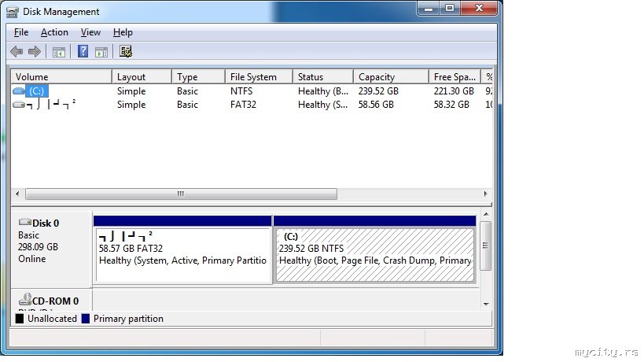Viewport: 644px width, 362px height.
Task: Minimize the Disk Management window
Action: [x=429, y=9]
